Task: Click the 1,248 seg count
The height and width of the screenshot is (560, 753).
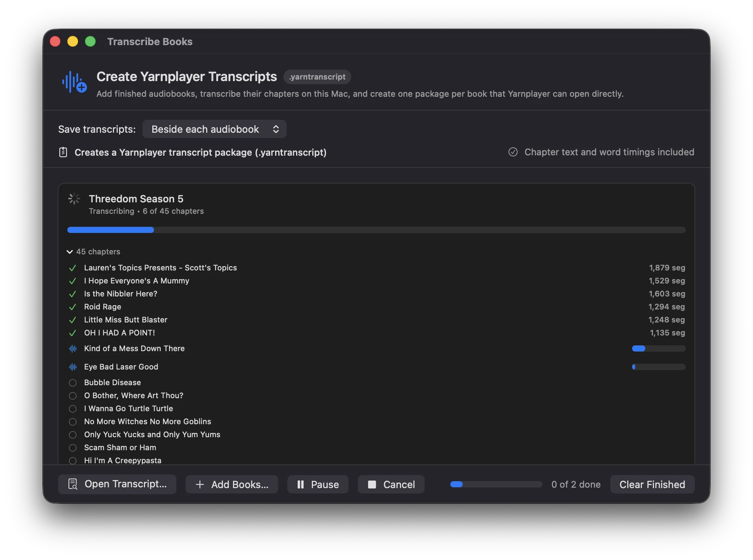Action: pos(667,320)
